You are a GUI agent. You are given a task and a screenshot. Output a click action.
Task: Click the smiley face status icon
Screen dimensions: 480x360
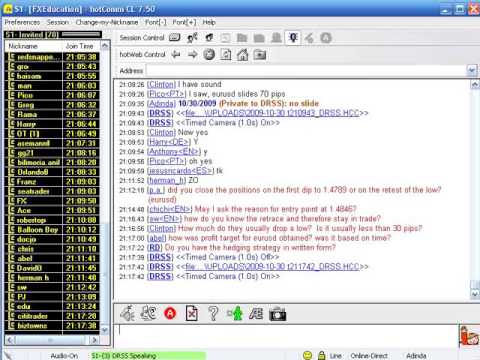tap(307, 355)
